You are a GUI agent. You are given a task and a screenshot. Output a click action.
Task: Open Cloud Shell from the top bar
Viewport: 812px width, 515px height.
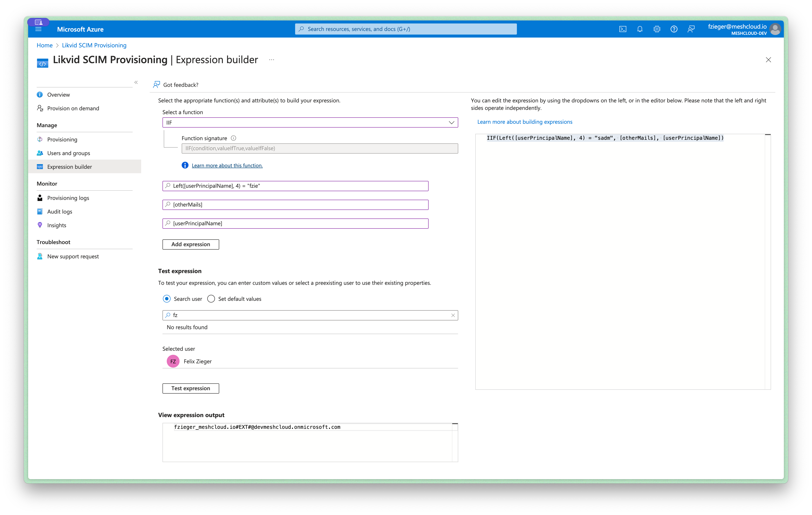[622, 29]
